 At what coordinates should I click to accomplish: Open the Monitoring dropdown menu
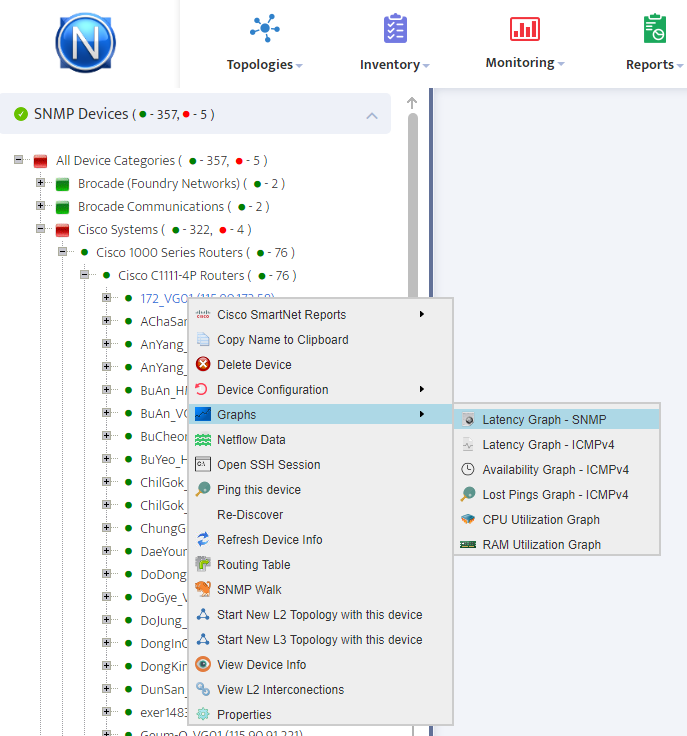525,62
